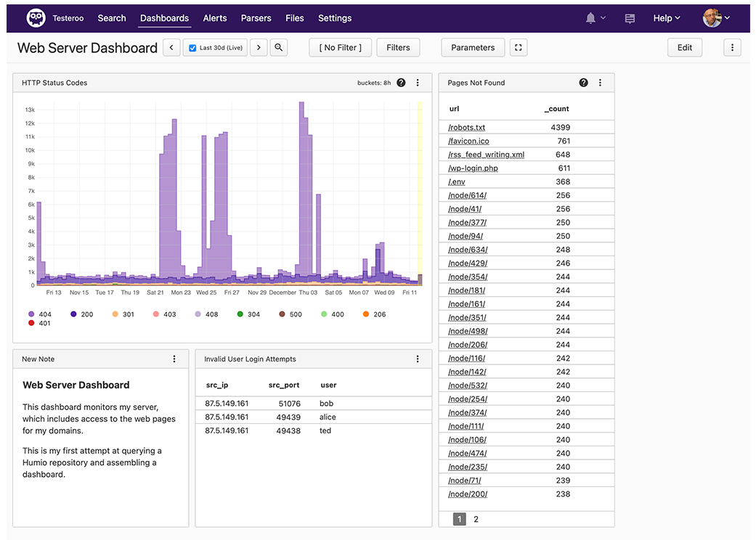This screenshot has width=756, height=540.
Task: Click the Testeroo repository name
Action: 68,18
